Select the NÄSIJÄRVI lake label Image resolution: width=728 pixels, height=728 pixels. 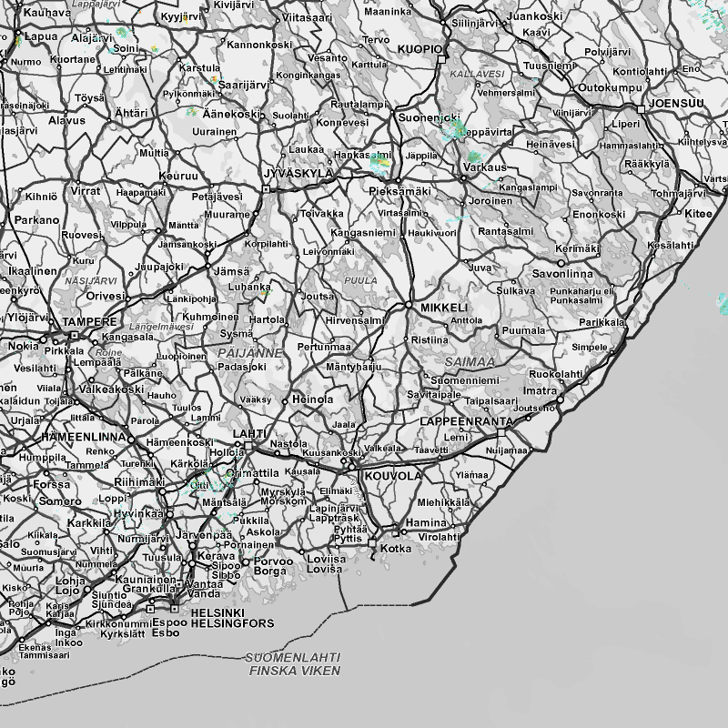[91, 281]
